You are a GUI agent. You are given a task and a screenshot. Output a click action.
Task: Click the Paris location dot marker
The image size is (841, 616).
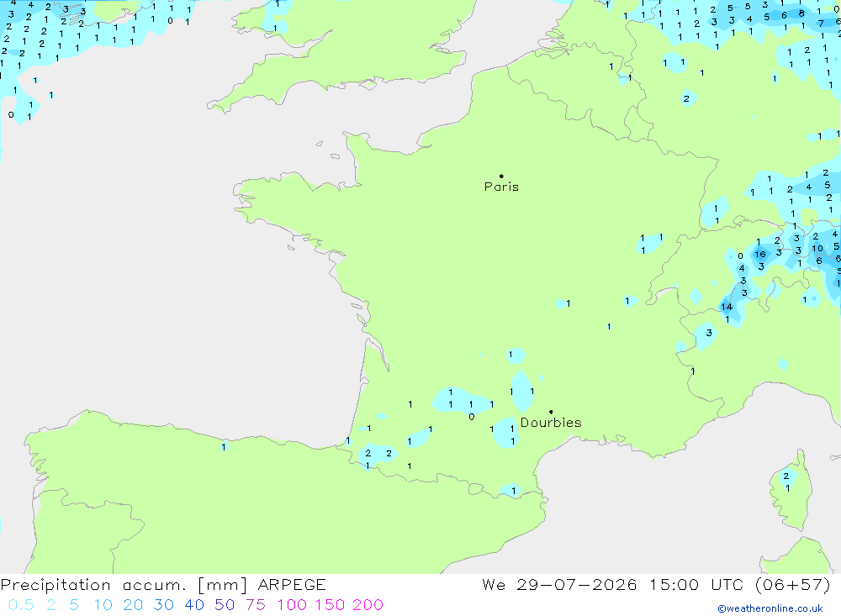tap(501, 176)
